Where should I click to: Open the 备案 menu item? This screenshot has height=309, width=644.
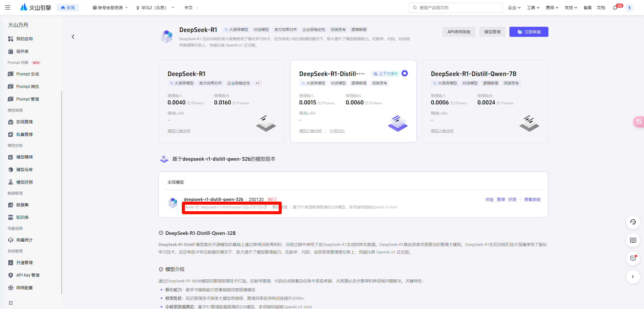pyautogui.click(x=587, y=8)
